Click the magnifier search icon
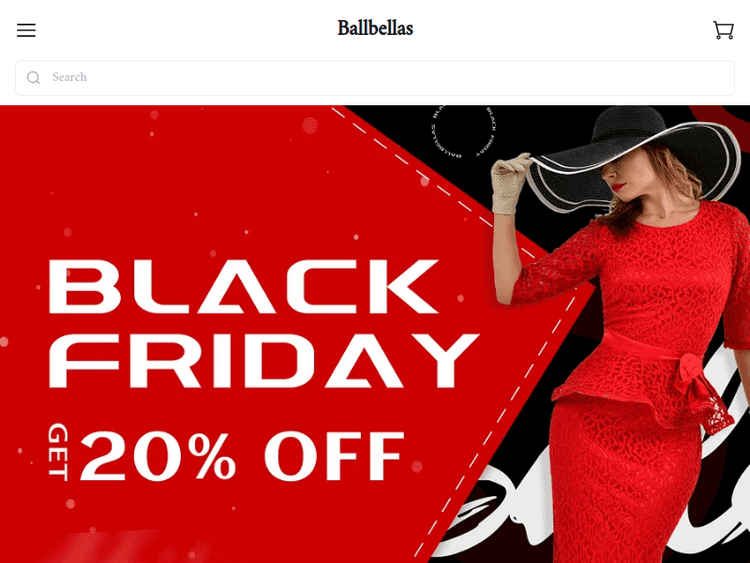The image size is (750, 563). click(33, 77)
